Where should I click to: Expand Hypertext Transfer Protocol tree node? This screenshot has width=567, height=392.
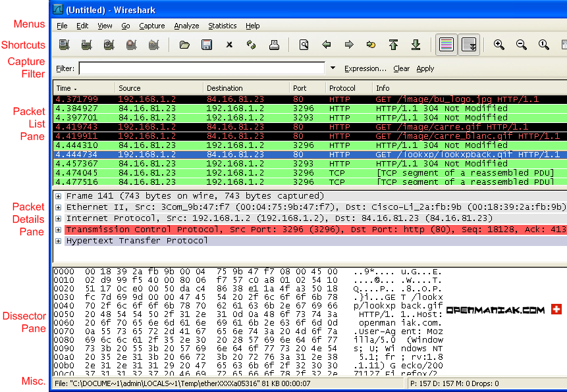point(58,241)
